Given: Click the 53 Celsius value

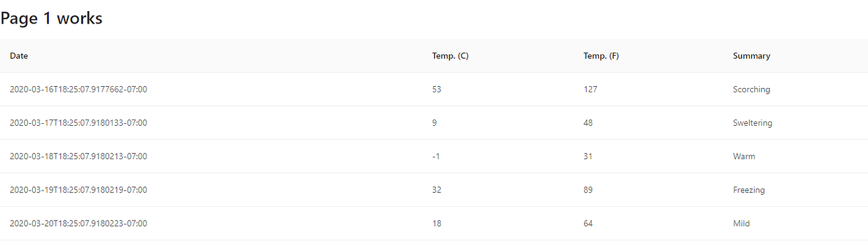Looking at the screenshot, I should pos(436,89).
